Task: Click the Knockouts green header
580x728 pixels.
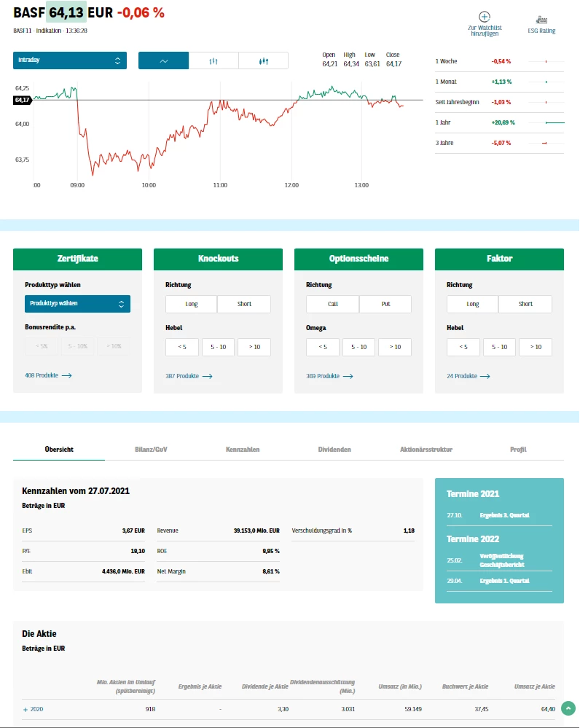Action: pyautogui.click(x=219, y=259)
